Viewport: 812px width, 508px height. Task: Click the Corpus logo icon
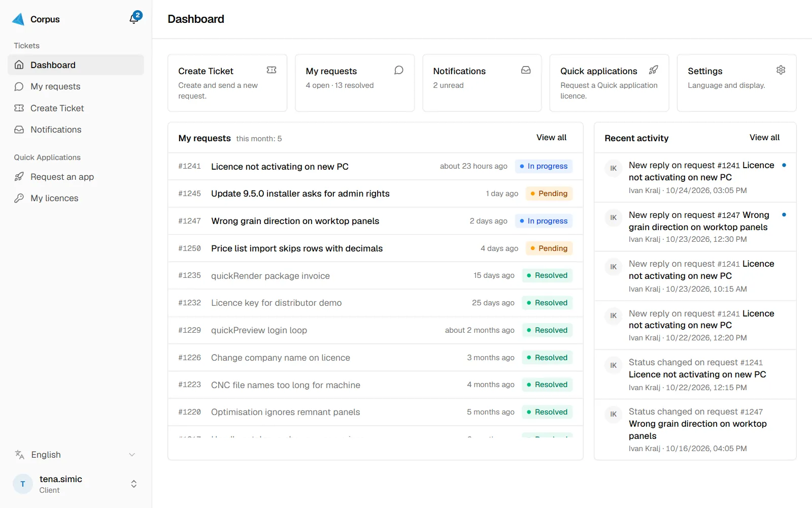pos(18,19)
